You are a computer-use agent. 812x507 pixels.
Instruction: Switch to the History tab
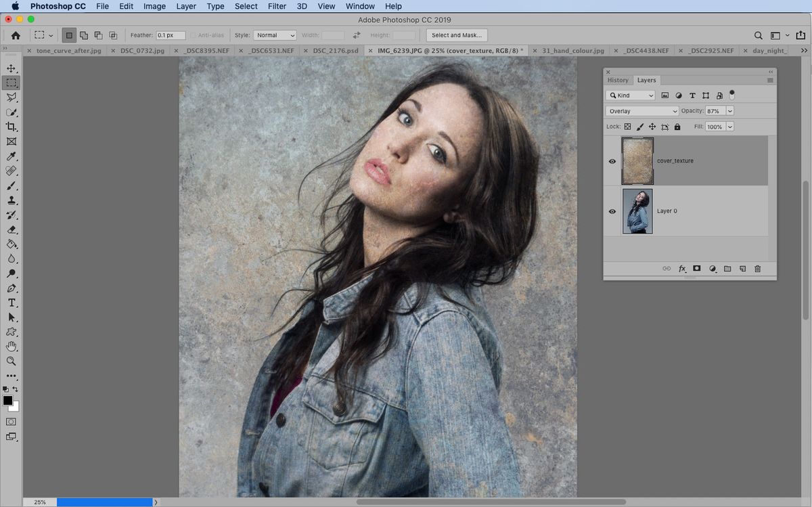tap(618, 80)
